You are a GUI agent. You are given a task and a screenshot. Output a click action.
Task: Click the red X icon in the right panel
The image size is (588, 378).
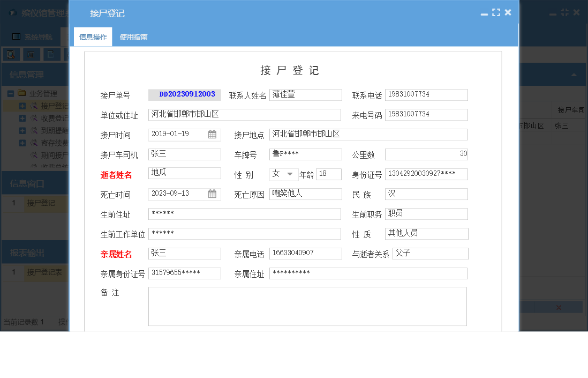(x=558, y=307)
